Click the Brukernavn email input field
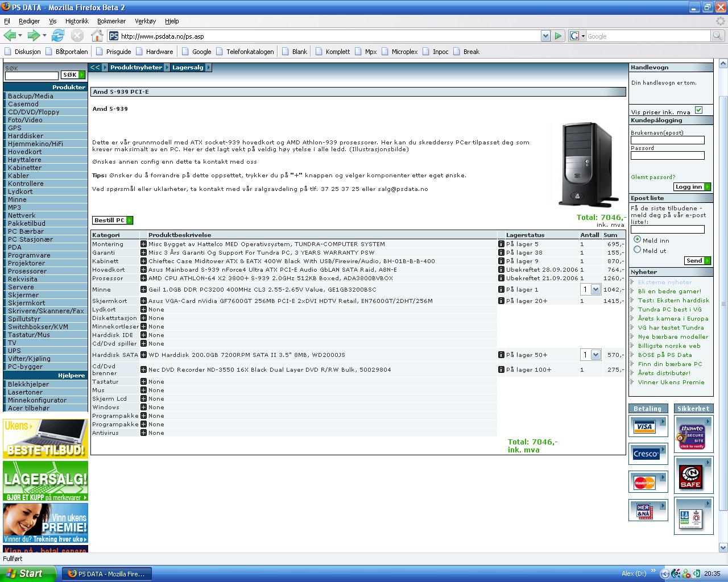The image size is (728, 582). [668, 140]
